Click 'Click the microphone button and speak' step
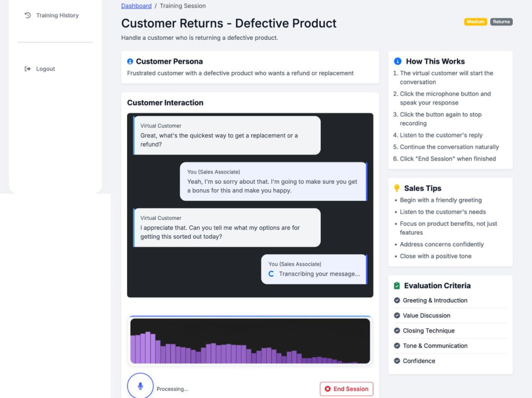Viewport: 532px width, 398px height. coord(445,98)
